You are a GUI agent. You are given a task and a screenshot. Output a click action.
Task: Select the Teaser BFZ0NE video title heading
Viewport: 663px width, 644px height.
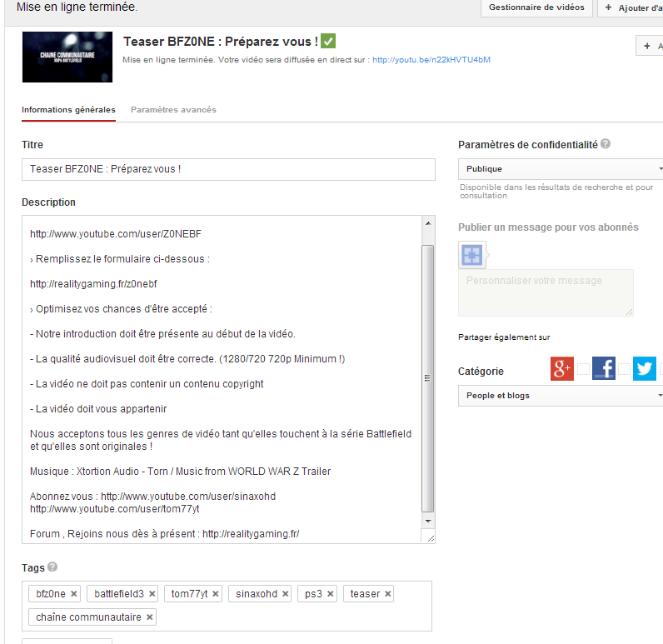point(220,42)
